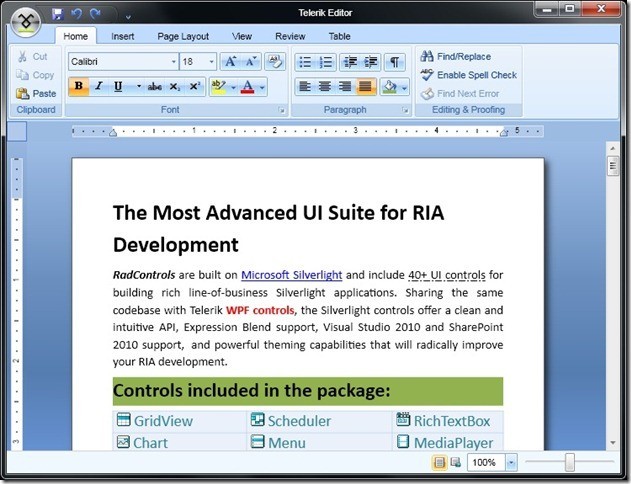Click Enable Spell Check

tap(469, 75)
